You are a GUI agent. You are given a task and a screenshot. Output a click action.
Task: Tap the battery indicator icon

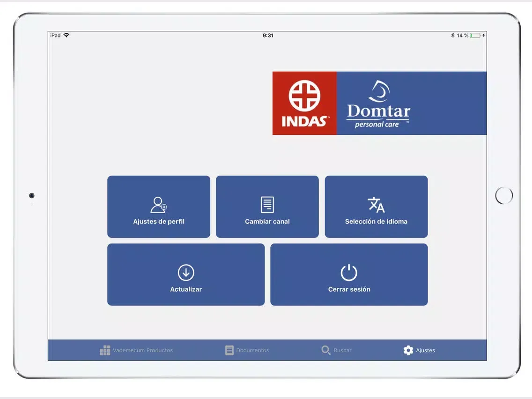coord(475,35)
